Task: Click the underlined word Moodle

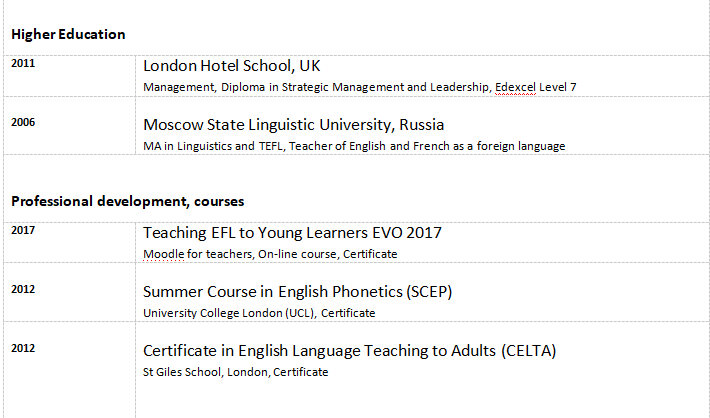Action: pos(163,254)
